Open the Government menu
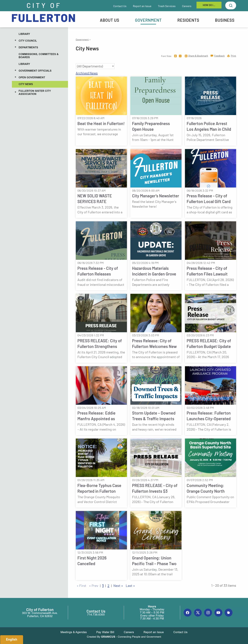Viewport: 248px width, 644px height. 148,20
